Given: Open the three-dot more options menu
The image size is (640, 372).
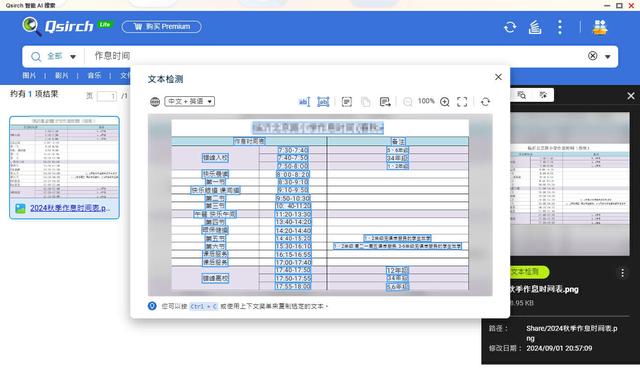Looking at the screenshot, I should click(560, 27).
